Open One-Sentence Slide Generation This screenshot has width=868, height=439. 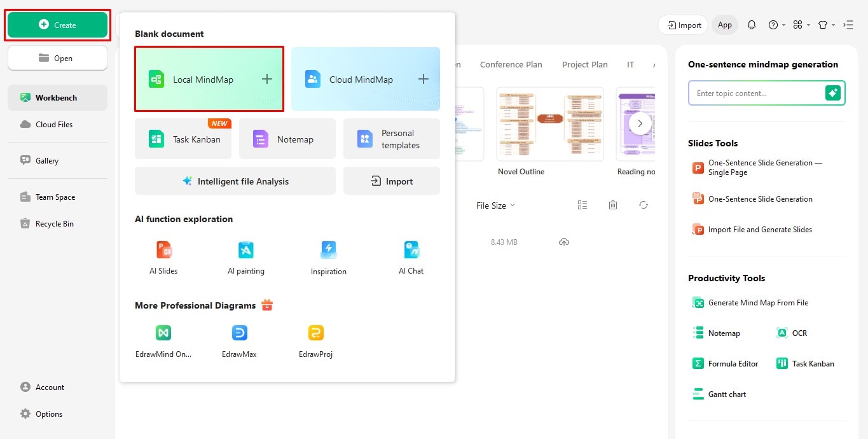point(753,199)
